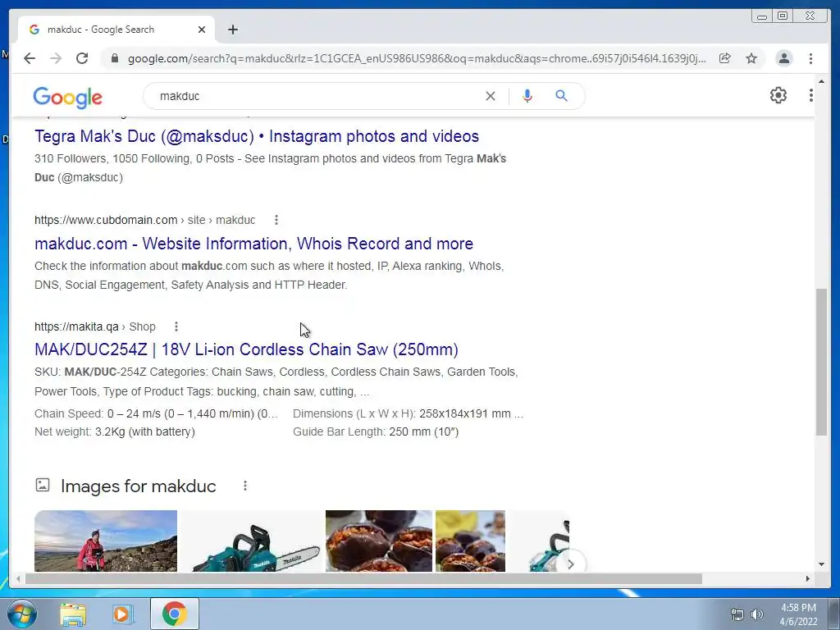
Task: Close the makduc Google Search tab
Action: point(202,30)
